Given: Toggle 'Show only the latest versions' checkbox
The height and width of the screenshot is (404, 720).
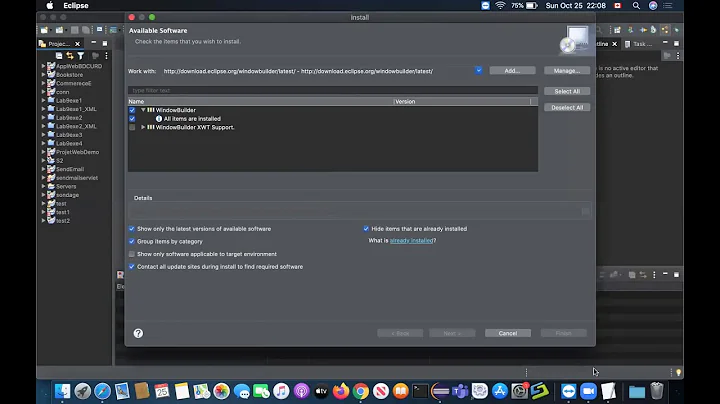Looking at the screenshot, I should pos(132,229).
